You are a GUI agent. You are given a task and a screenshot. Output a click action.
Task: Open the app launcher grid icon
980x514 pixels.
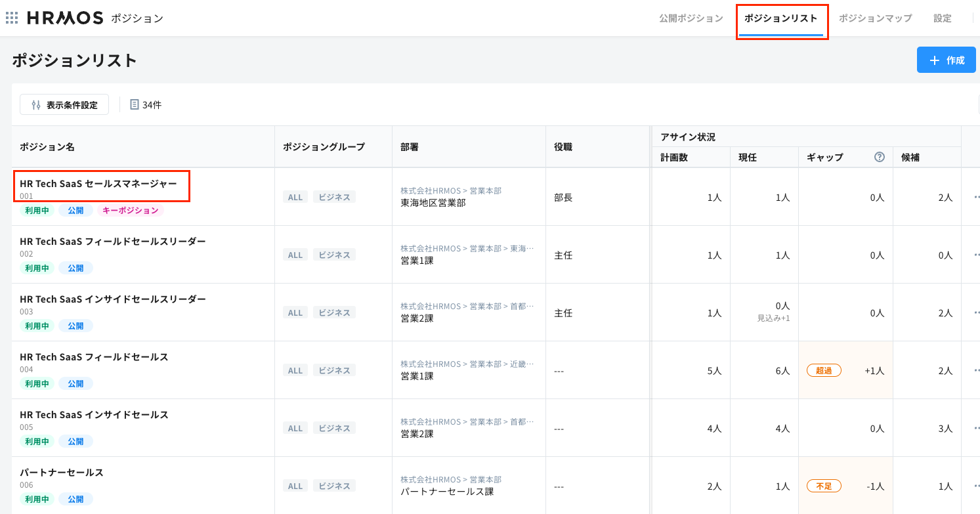pos(12,18)
